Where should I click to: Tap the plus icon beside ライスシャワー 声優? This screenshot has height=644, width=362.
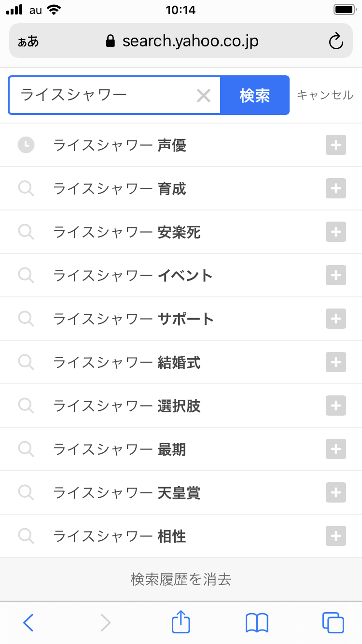[336, 145]
